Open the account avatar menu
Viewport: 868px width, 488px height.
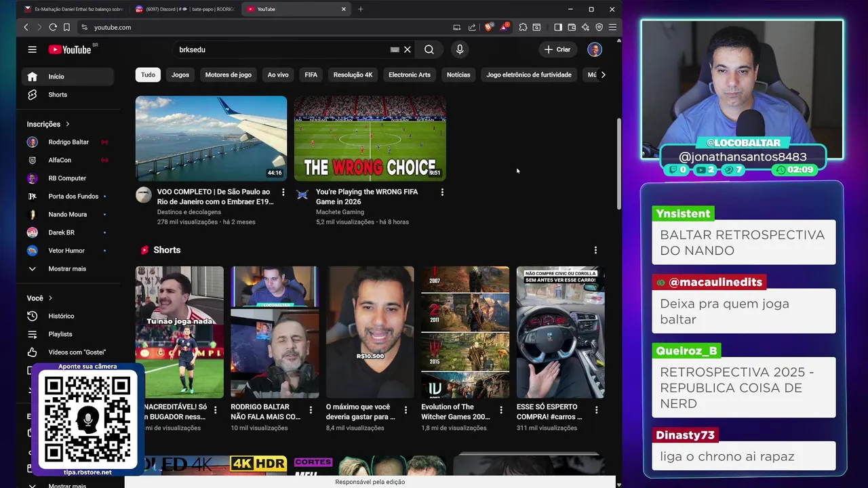point(595,49)
